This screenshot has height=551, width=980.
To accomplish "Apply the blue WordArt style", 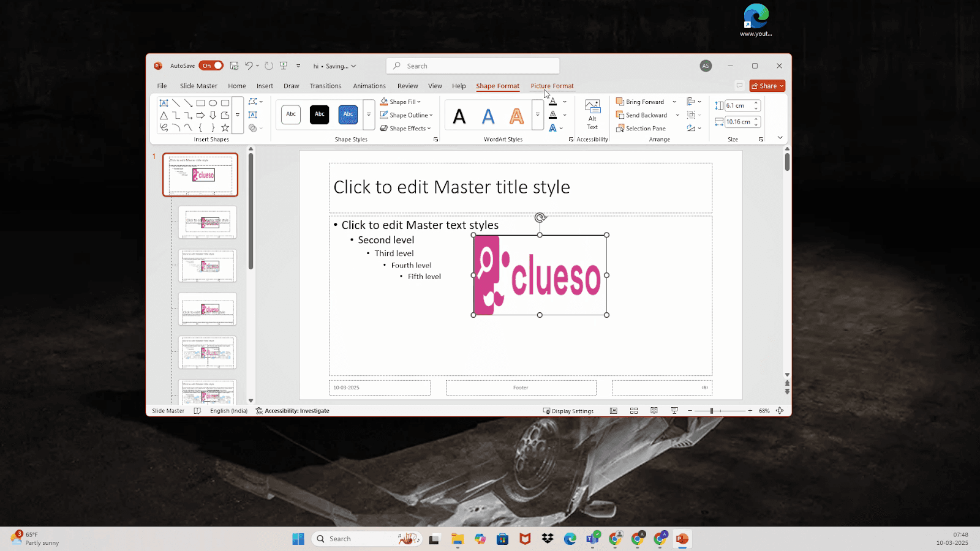I will 488,115.
